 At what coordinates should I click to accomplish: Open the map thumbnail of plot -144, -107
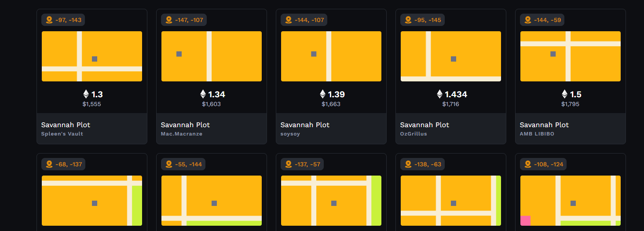pyautogui.click(x=331, y=56)
